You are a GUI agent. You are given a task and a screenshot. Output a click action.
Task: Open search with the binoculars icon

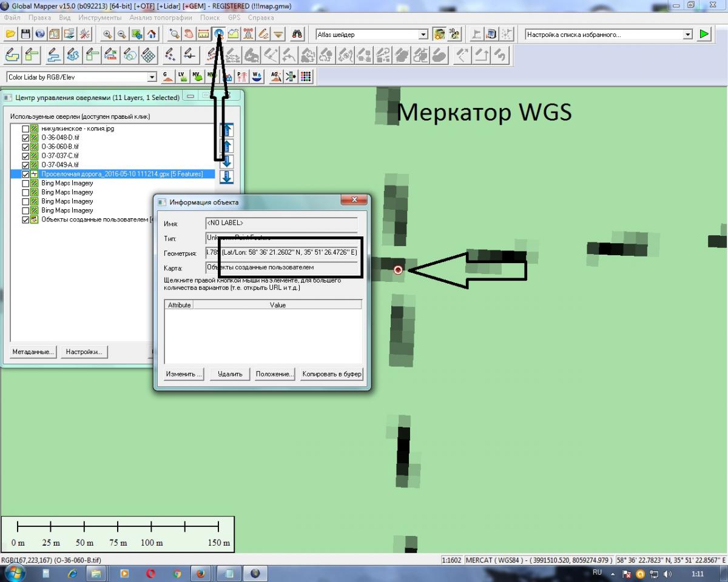click(297, 35)
